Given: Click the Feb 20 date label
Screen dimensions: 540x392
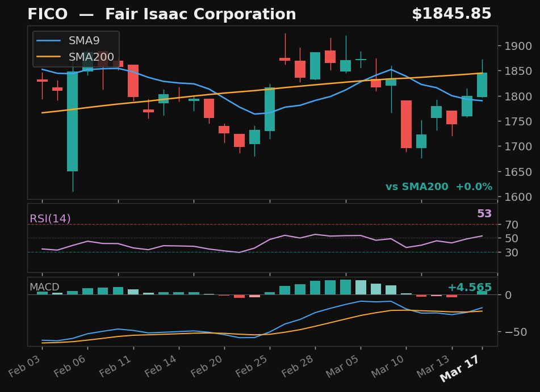Looking at the screenshot, I should click(x=207, y=366).
